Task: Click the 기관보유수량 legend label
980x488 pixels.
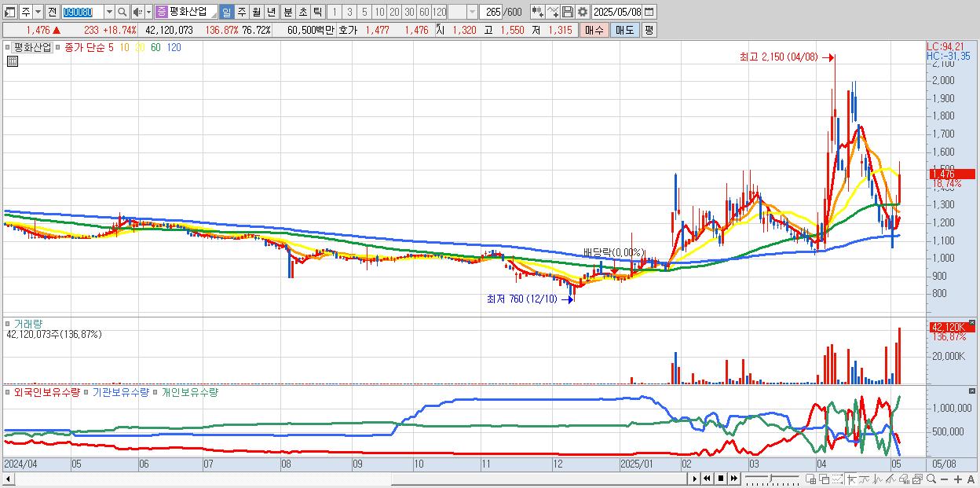Action: (120, 391)
